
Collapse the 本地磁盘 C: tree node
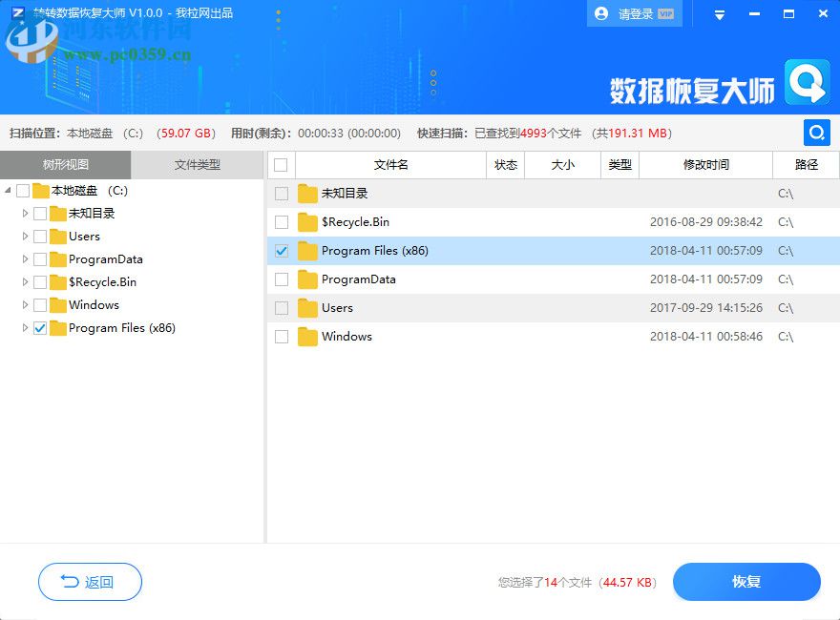point(8,191)
